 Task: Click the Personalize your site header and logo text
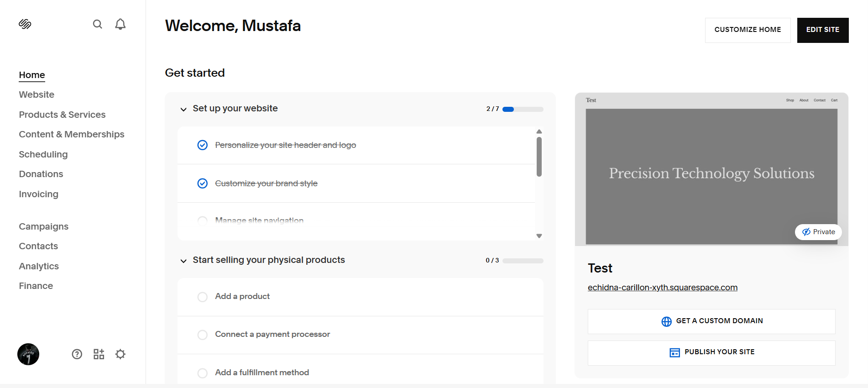[x=286, y=145]
